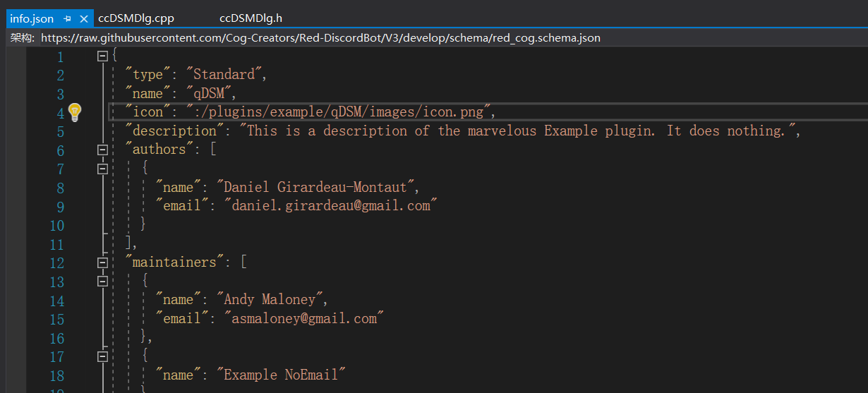Click the asmaloney@gmail.com email value
The width and height of the screenshot is (868, 393).
(304, 318)
